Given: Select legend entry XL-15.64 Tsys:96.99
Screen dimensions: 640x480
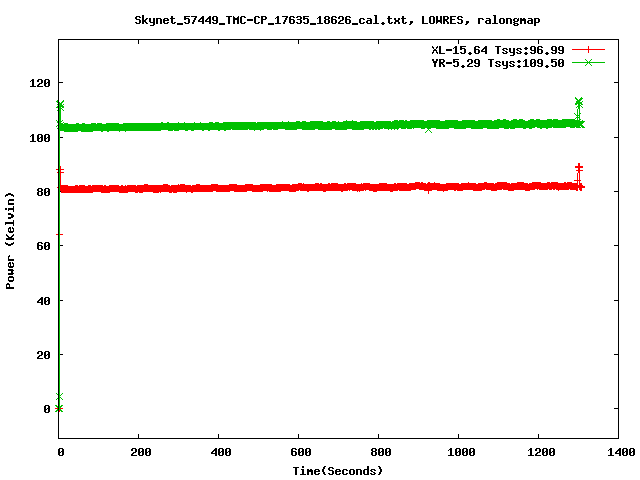Looking at the screenshot, I should click(498, 50).
